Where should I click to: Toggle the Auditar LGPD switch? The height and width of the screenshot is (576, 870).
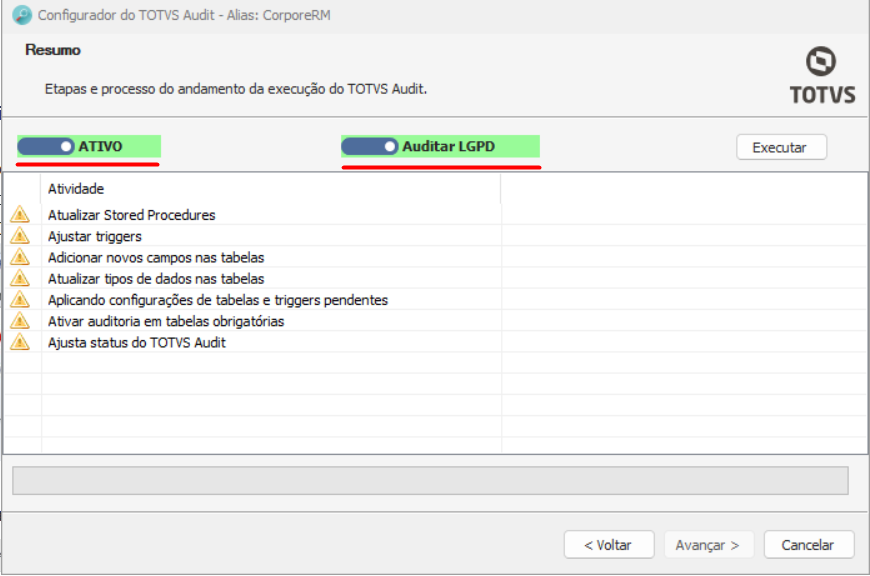370,146
